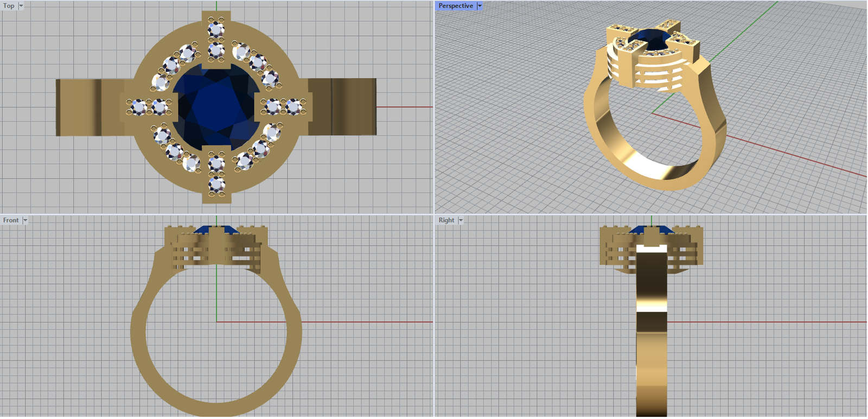The height and width of the screenshot is (419, 868).
Task: Select the blue sapphire in Top view
Action: coord(216,106)
